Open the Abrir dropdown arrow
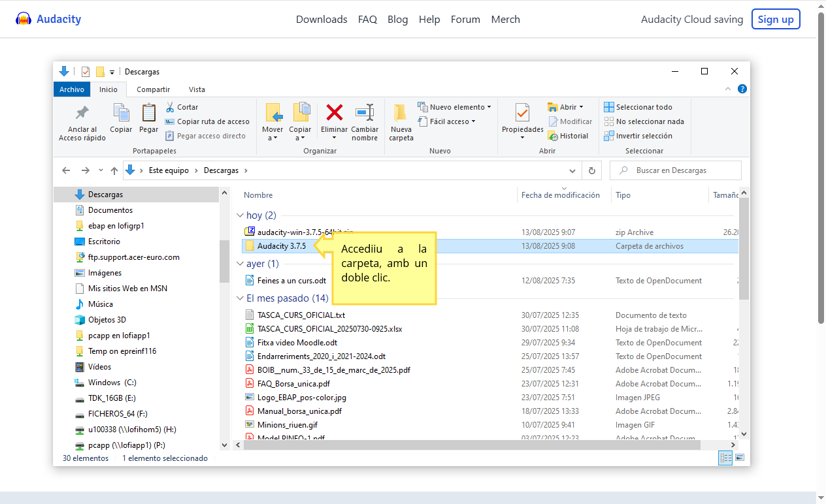This screenshot has height=504, width=826. (581, 107)
